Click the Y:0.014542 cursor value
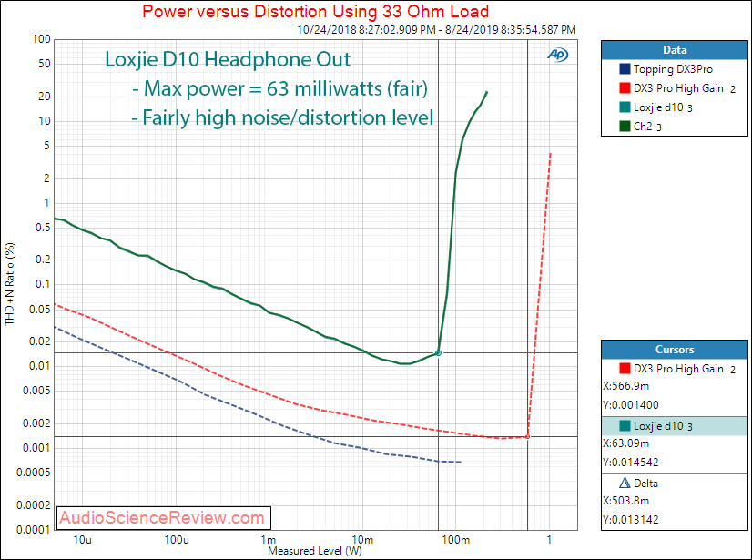The image size is (752, 560). coord(631,463)
